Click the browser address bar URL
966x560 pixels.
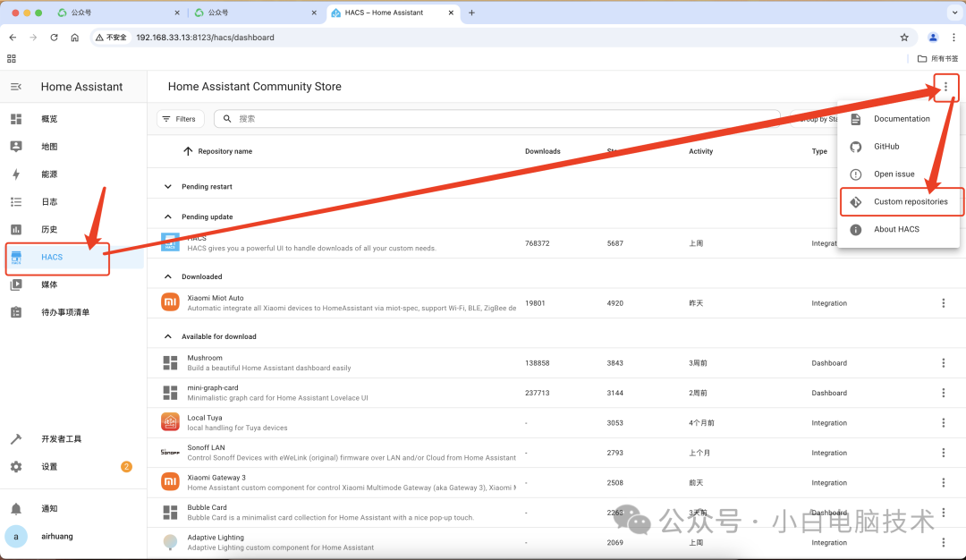pos(205,38)
